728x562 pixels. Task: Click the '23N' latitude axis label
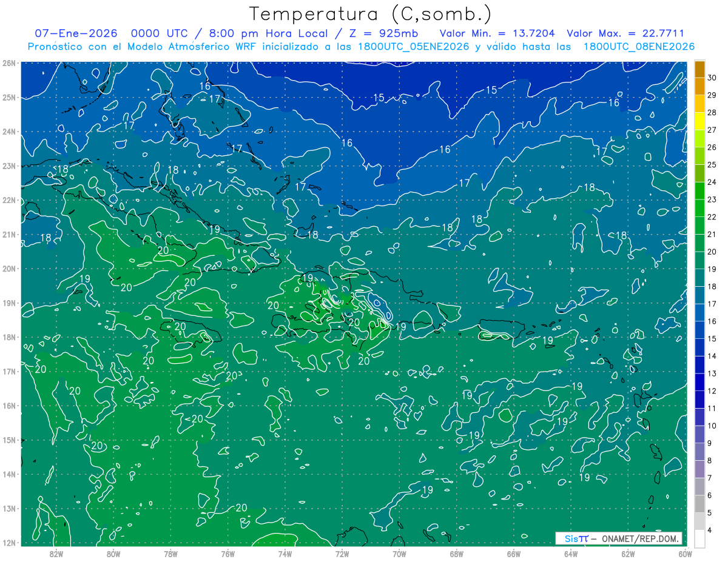(x=8, y=166)
